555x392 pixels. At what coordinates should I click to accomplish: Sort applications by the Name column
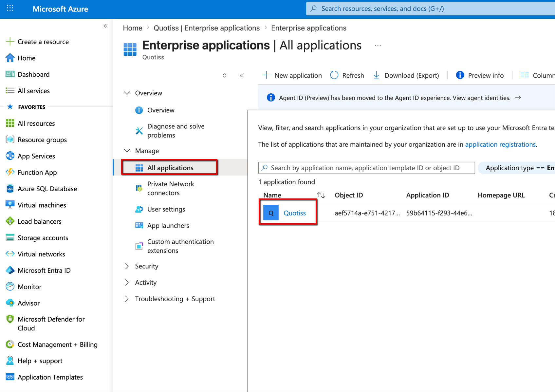click(321, 195)
